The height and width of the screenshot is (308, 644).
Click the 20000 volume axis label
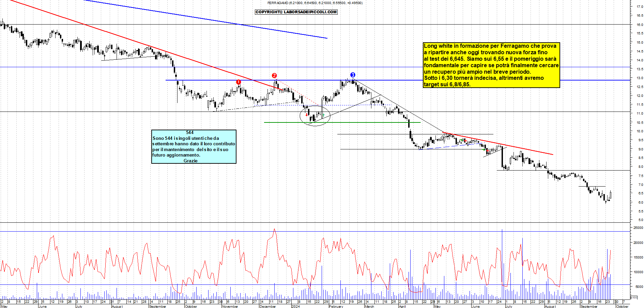tap(638, 243)
